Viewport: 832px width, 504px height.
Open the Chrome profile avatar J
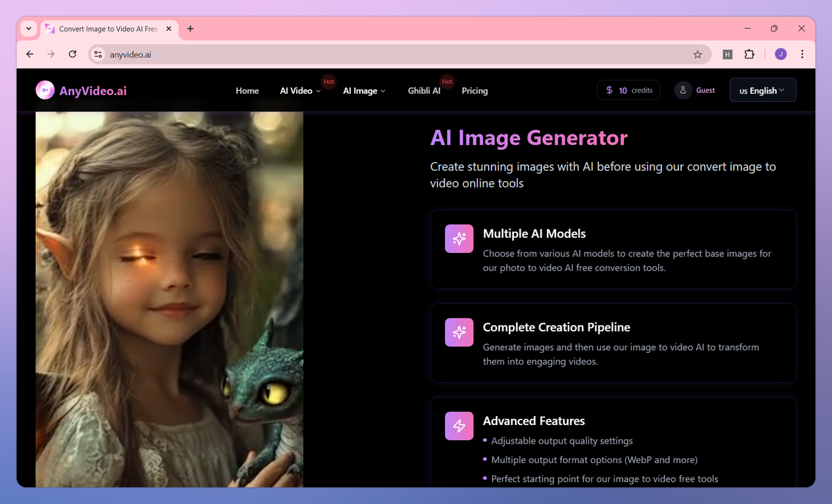coord(781,54)
